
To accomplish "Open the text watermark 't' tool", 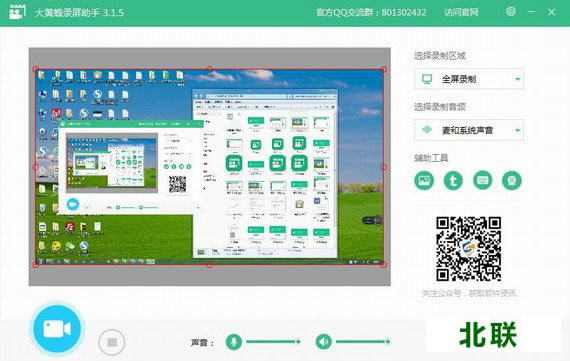I will (453, 180).
